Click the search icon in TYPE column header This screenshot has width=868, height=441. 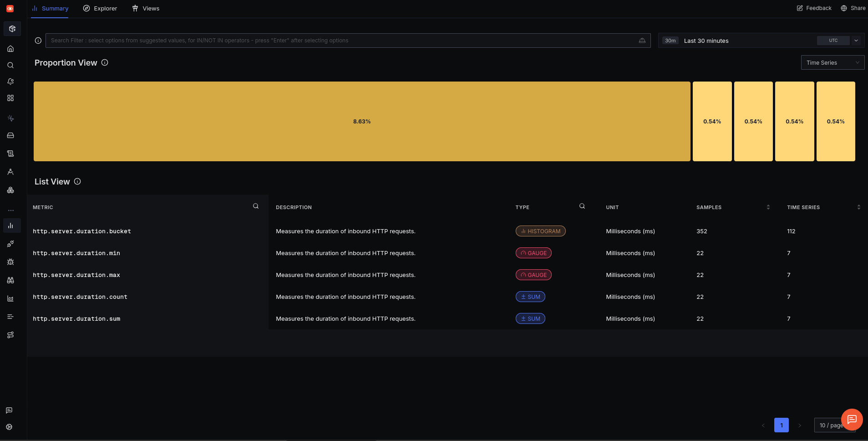coord(582,206)
